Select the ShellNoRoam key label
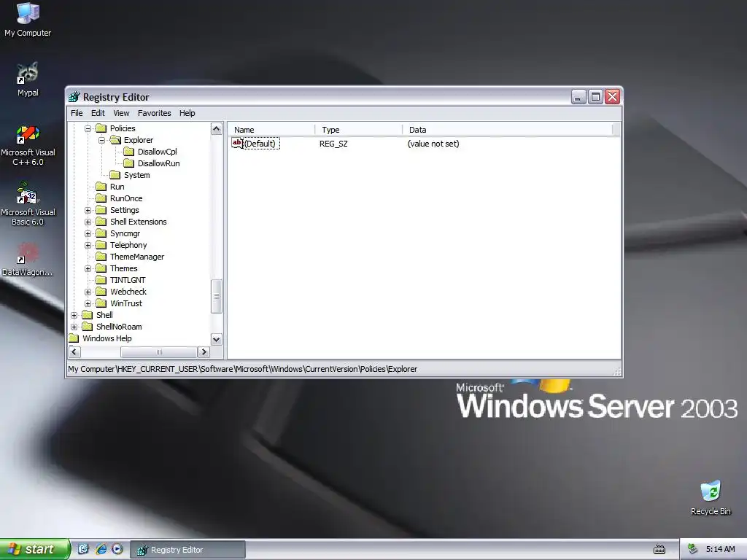The width and height of the screenshot is (747, 560). click(119, 327)
